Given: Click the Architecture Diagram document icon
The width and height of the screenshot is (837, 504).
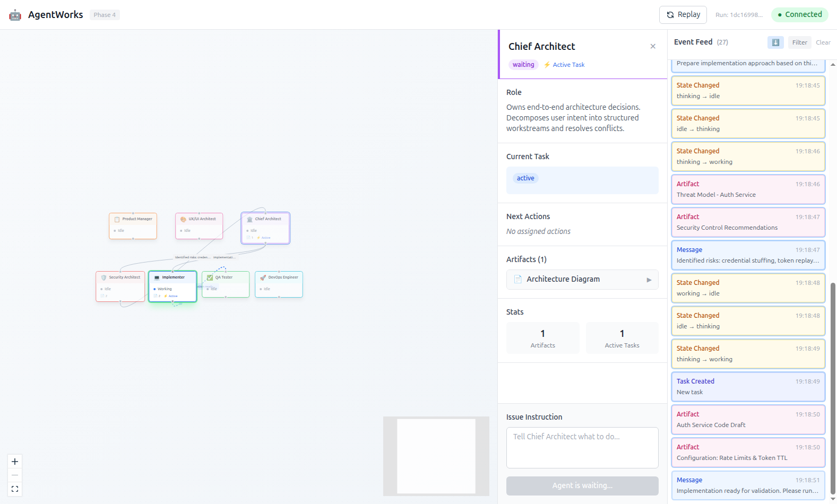Looking at the screenshot, I should pyautogui.click(x=518, y=279).
